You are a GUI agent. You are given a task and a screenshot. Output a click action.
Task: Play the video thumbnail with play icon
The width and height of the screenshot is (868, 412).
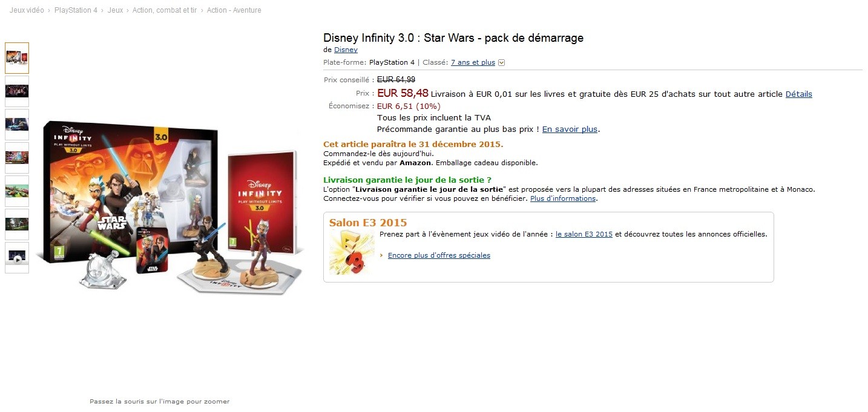point(17,258)
